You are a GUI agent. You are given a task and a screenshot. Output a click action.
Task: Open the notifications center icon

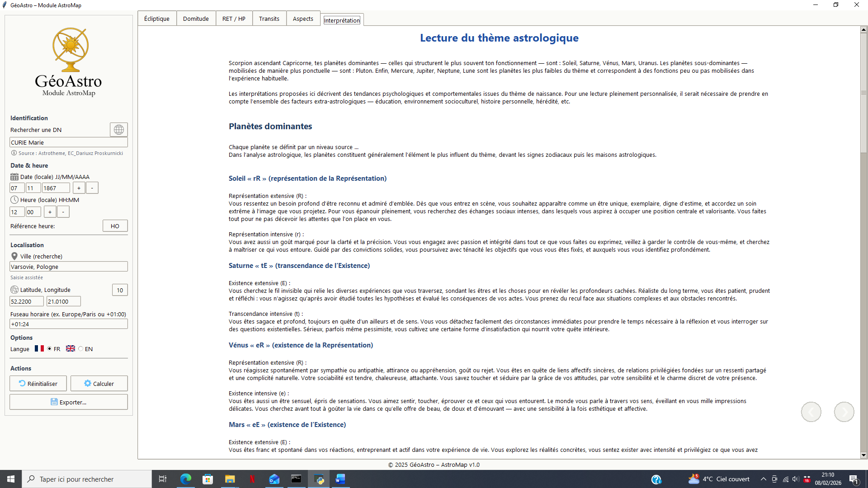854,479
